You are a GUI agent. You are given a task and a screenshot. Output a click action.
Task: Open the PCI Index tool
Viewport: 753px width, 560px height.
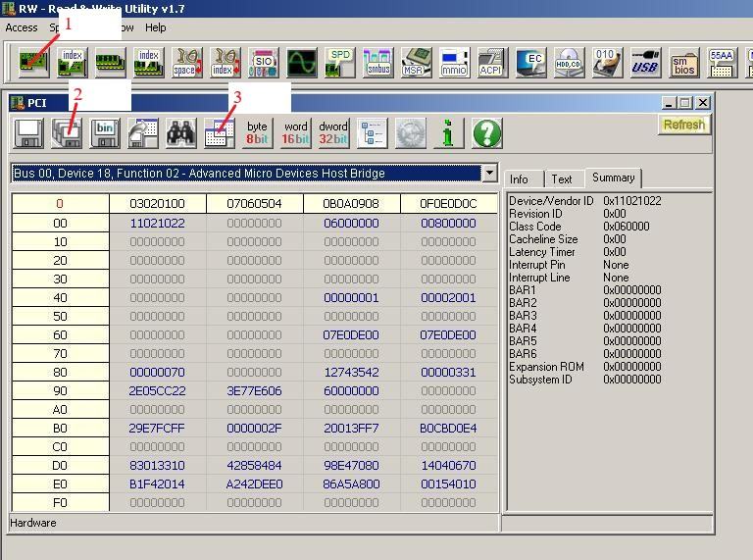coord(72,63)
